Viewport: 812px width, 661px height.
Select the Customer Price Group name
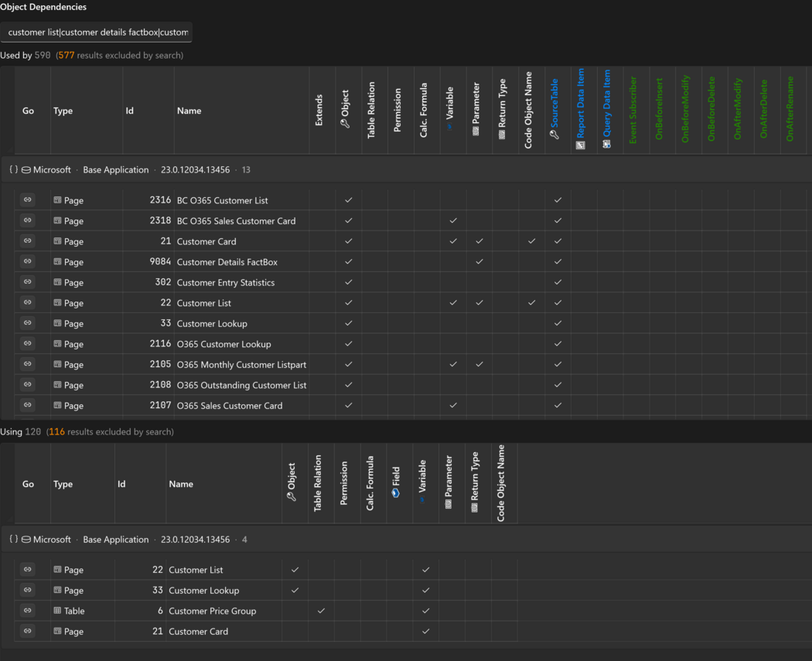[213, 611]
